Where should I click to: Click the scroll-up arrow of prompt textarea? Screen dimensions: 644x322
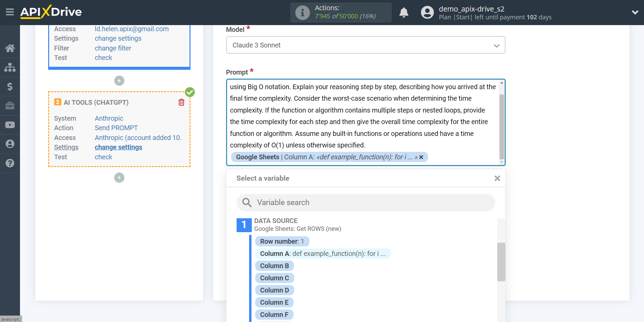[x=502, y=83]
